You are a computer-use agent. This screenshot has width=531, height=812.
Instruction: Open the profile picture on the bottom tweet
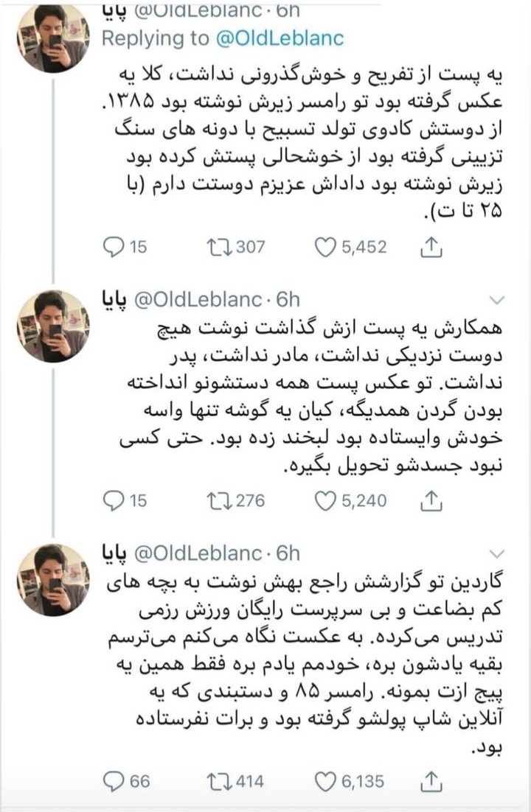pos(53,579)
